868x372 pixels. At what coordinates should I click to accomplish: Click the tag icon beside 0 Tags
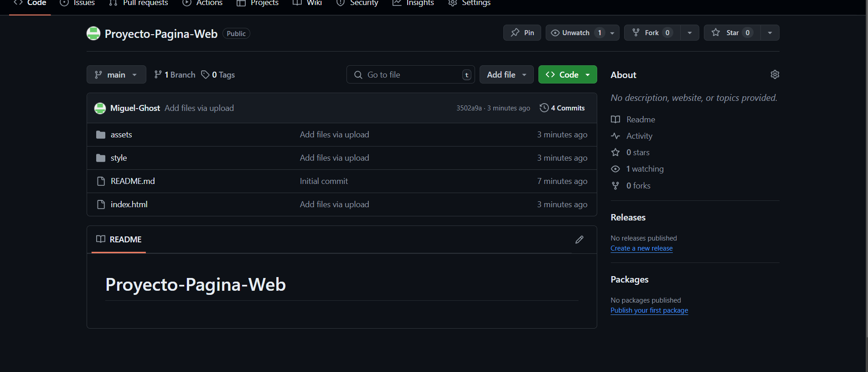206,74
